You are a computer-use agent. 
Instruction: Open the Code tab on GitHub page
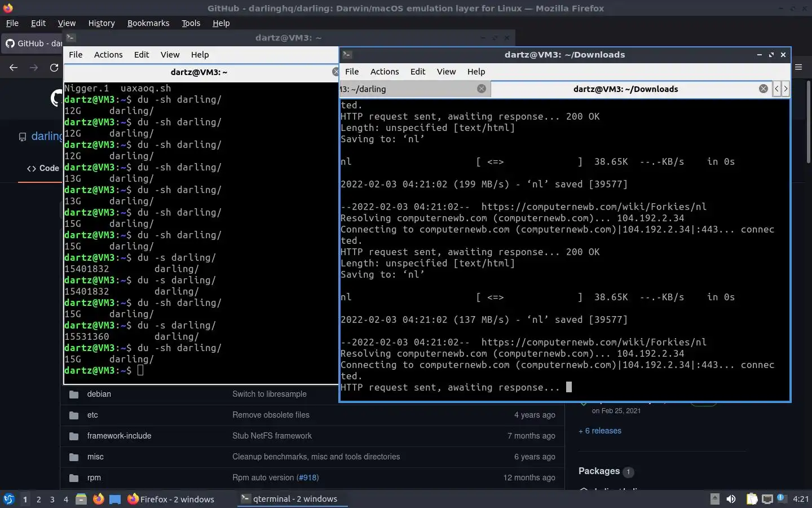coord(43,168)
